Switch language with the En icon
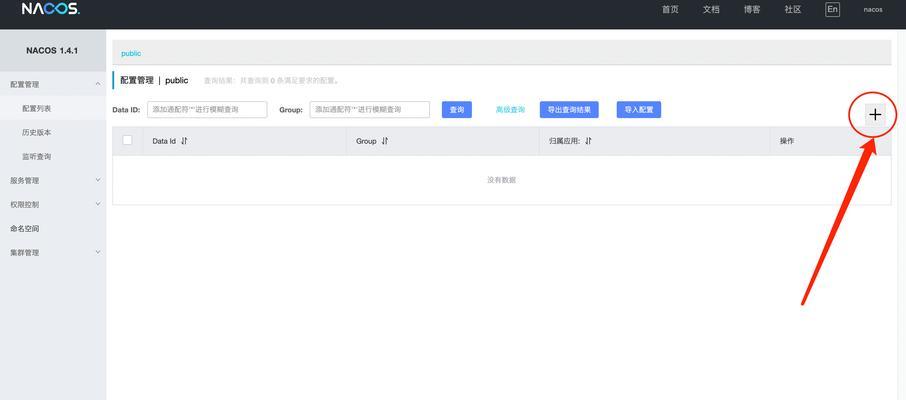 832,9
